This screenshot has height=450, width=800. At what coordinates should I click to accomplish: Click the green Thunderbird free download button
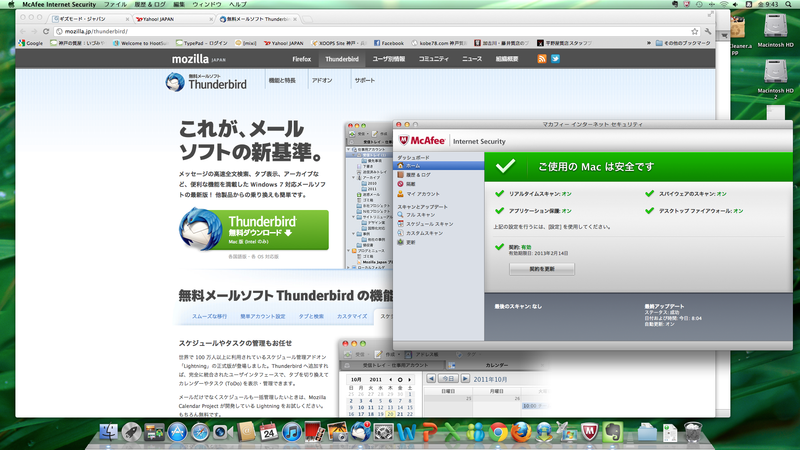click(x=254, y=230)
